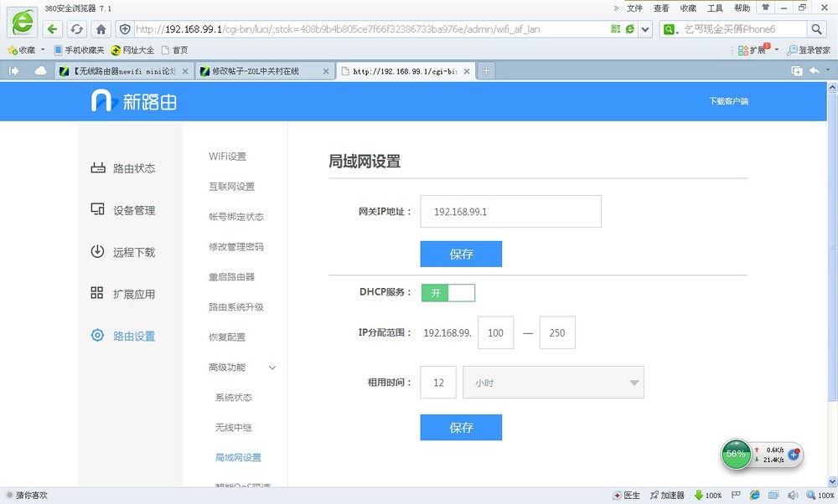Collapse the 高级功能 submenu chevron
The width and height of the screenshot is (838, 504).
(272, 368)
